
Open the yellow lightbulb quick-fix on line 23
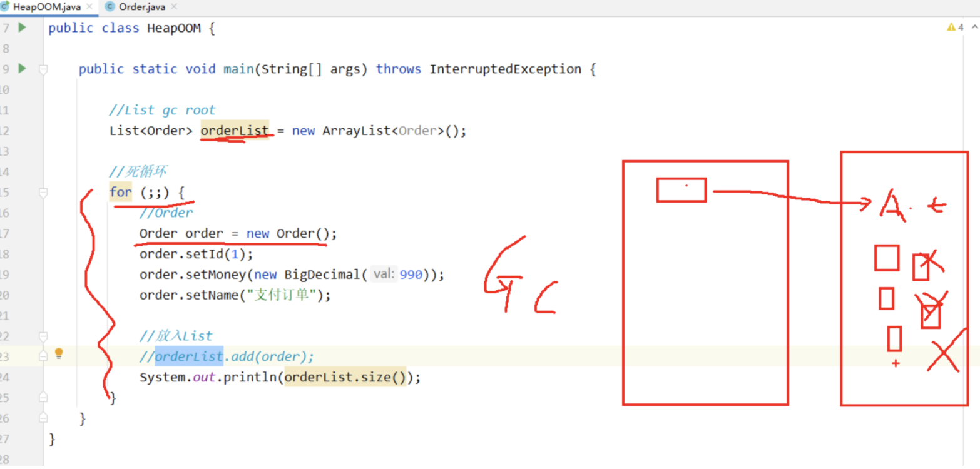pyautogui.click(x=59, y=354)
